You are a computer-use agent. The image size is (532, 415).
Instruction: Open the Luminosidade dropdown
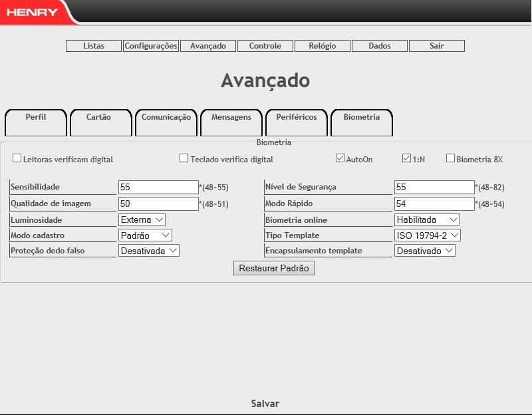tap(142, 219)
